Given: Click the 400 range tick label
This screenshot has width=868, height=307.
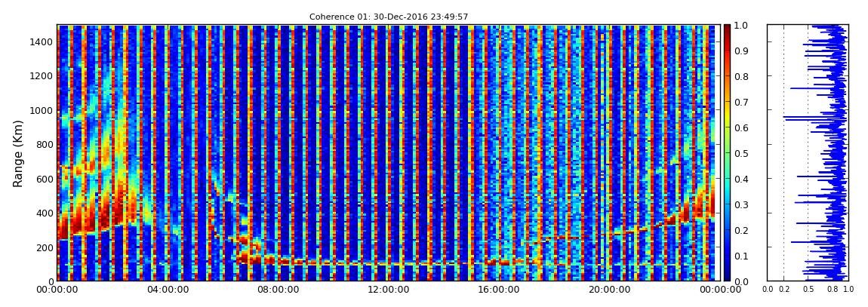Looking at the screenshot, I should click(x=45, y=213).
